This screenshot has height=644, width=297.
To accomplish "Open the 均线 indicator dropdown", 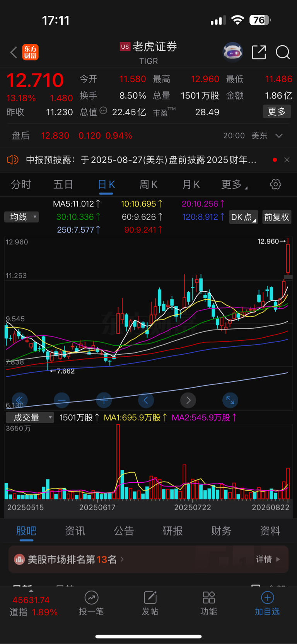I will coord(22,217).
